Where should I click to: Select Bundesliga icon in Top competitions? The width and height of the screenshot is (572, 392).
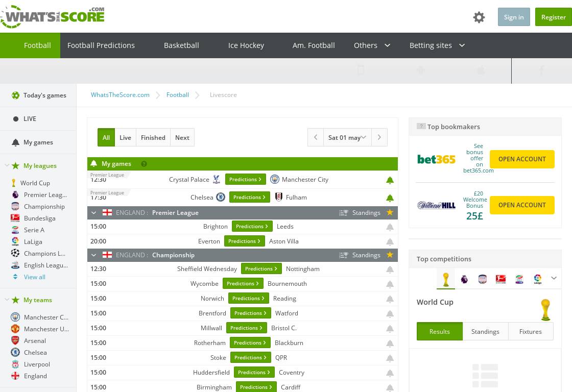coord(501,279)
